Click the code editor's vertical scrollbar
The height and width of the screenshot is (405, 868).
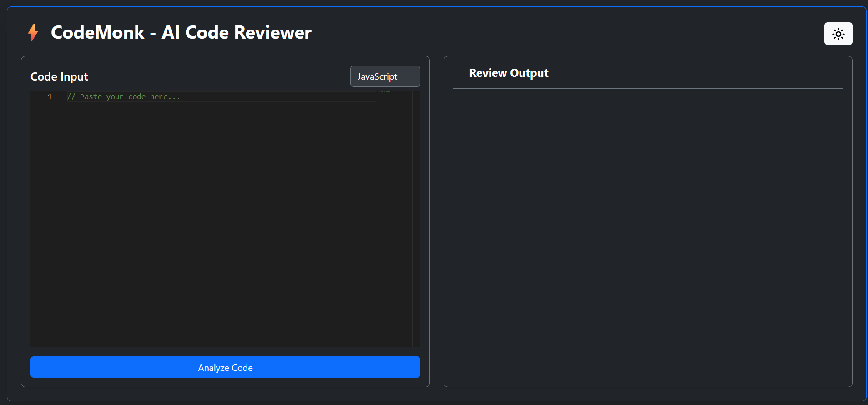416,218
